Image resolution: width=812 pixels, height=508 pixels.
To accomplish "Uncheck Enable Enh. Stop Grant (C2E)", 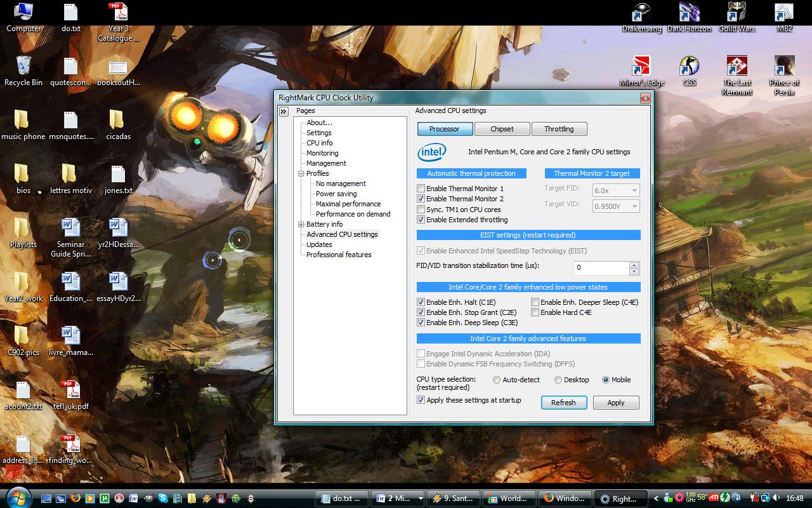I will (421, 312).
